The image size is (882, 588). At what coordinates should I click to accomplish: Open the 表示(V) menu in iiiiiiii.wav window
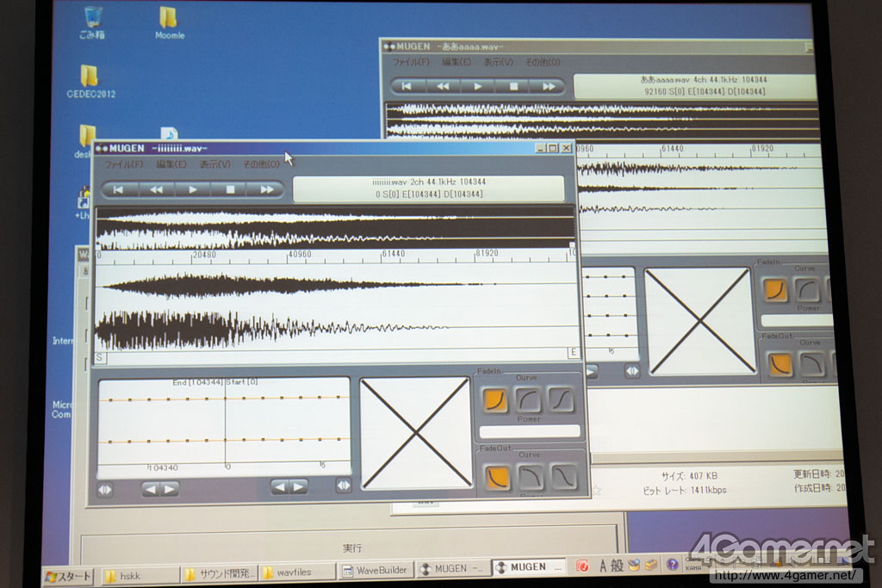point(215,164)
